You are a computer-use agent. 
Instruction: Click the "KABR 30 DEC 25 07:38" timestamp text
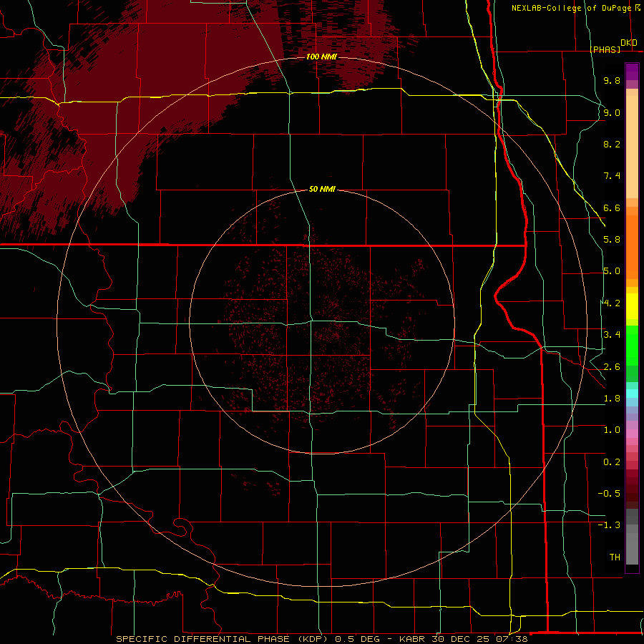point(463,639)
